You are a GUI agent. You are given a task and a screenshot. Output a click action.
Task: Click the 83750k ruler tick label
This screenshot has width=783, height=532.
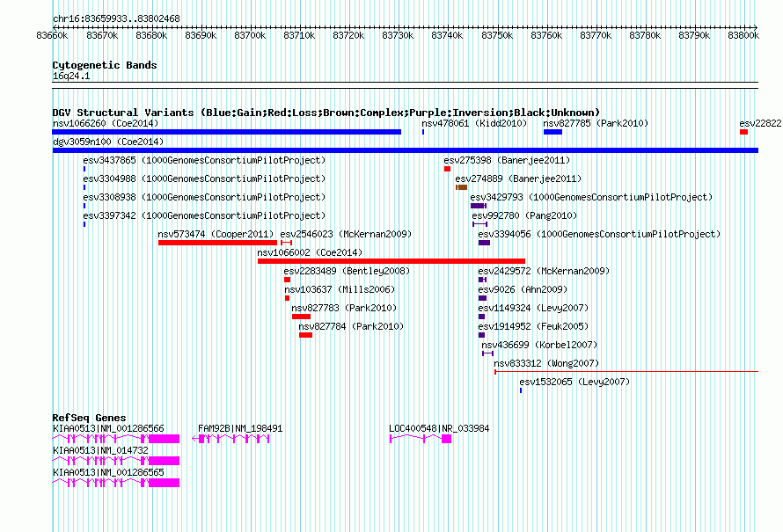(x=497, y=35)
